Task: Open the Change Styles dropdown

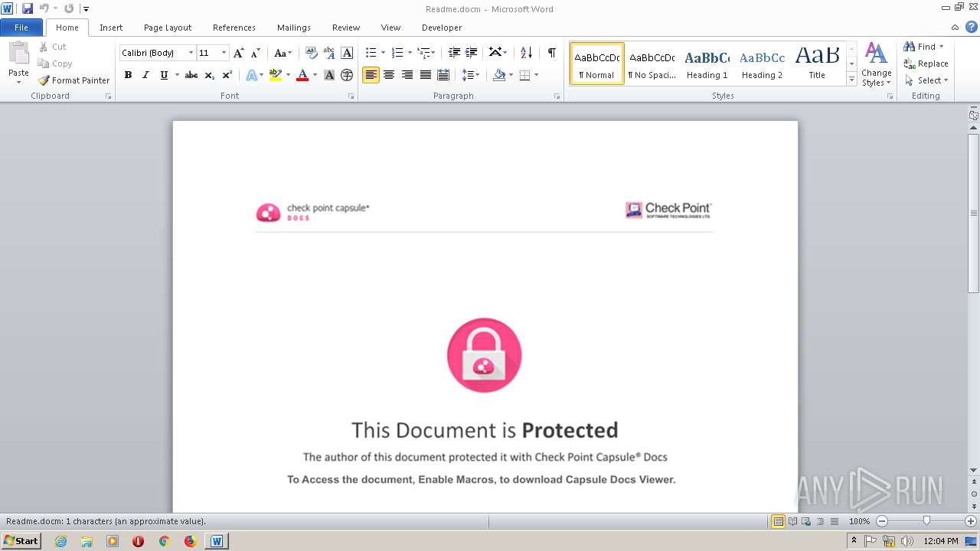Action: (x=876, y=65)
